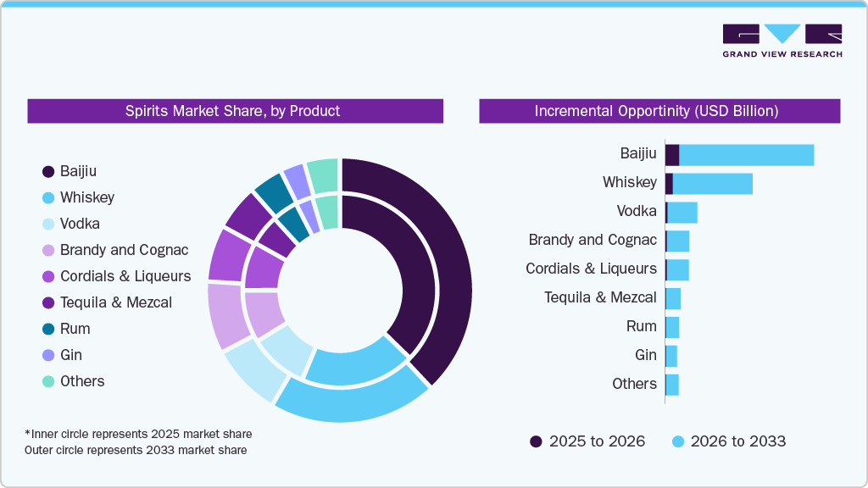The width and height of the screenshot is (868, 488).
Task: Click the outer ring Gin donut segment
Action: [298, 180]
